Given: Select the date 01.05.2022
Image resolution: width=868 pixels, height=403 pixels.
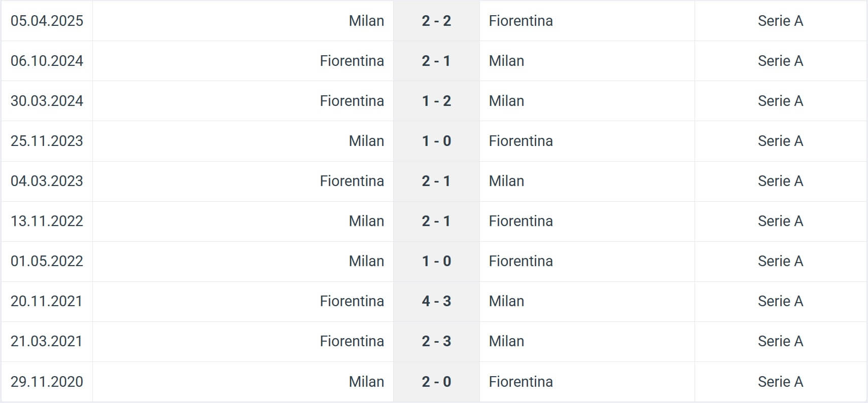Looking at the screenshot, I should tap(47, 261).
